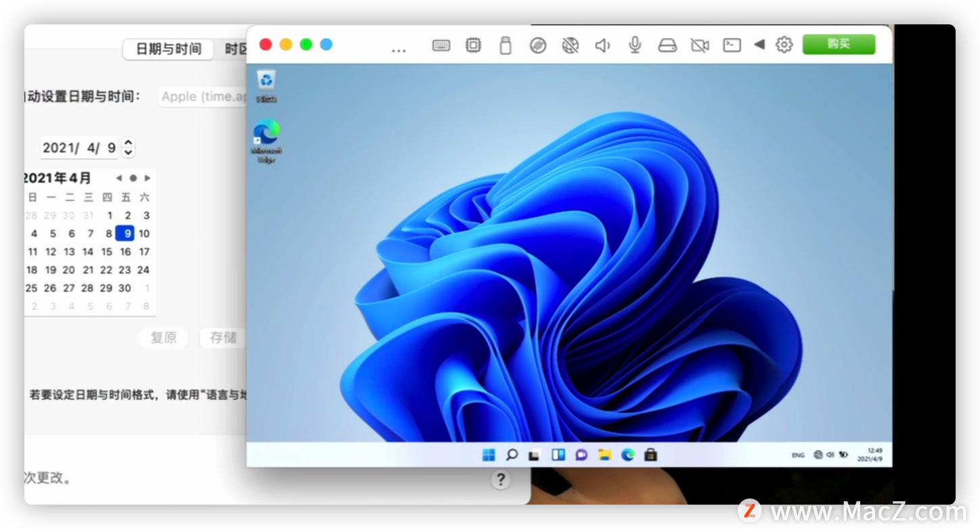Click the date stepper arrows beside 2021/4/9

128,147
